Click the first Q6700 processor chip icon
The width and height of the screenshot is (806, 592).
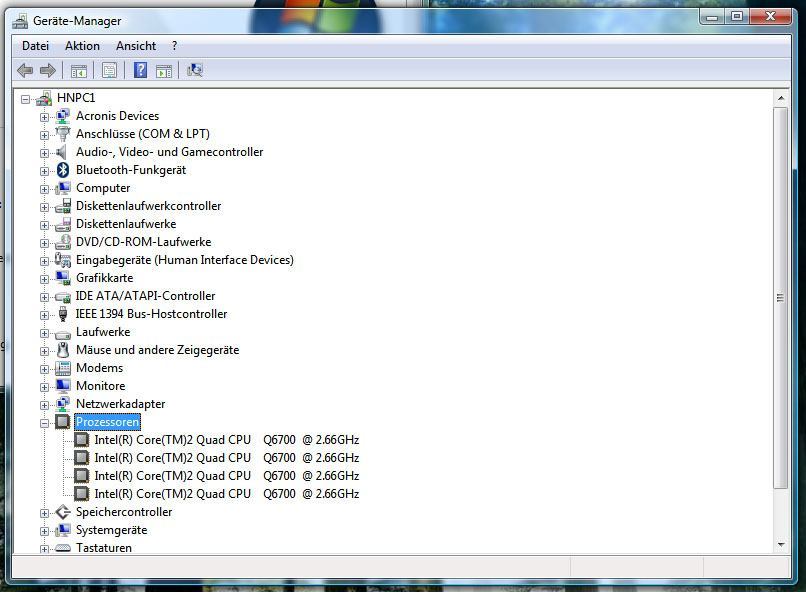[81, 440]
